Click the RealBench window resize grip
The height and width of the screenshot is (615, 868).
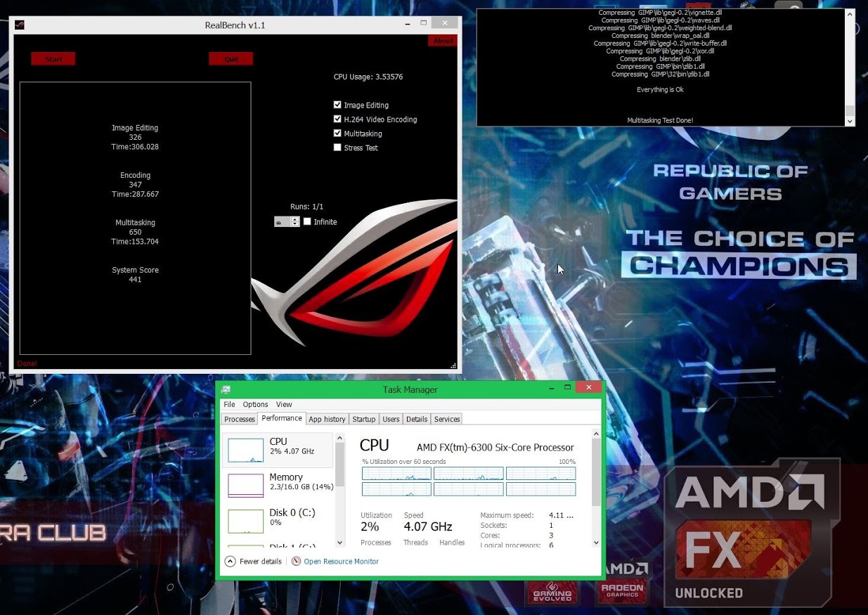click(453, 365)
